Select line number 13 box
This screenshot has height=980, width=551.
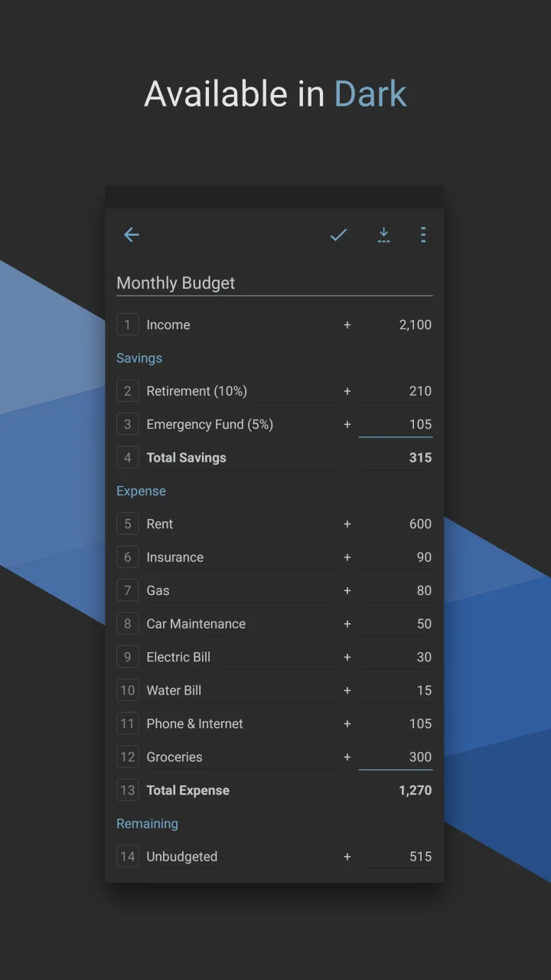pos(128,790)
